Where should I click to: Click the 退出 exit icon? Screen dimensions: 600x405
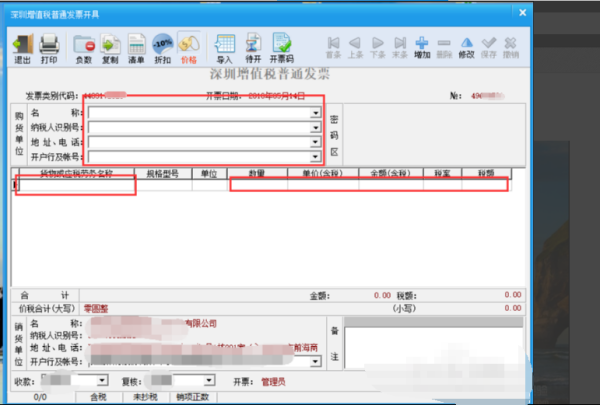click(23, 49)
